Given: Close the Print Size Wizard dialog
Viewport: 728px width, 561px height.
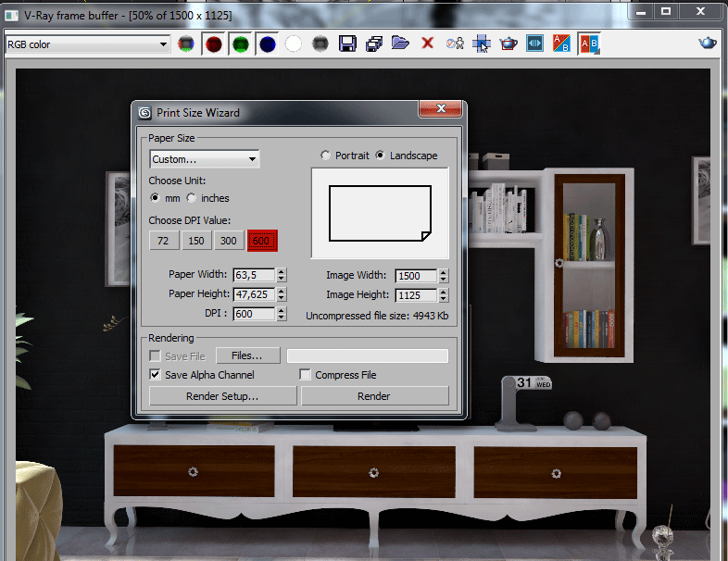Looking at the screenshot, I should click(x=440, y=108).
